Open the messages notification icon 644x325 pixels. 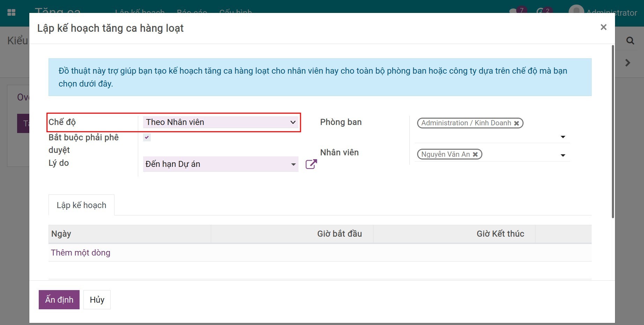pos(513,11)
